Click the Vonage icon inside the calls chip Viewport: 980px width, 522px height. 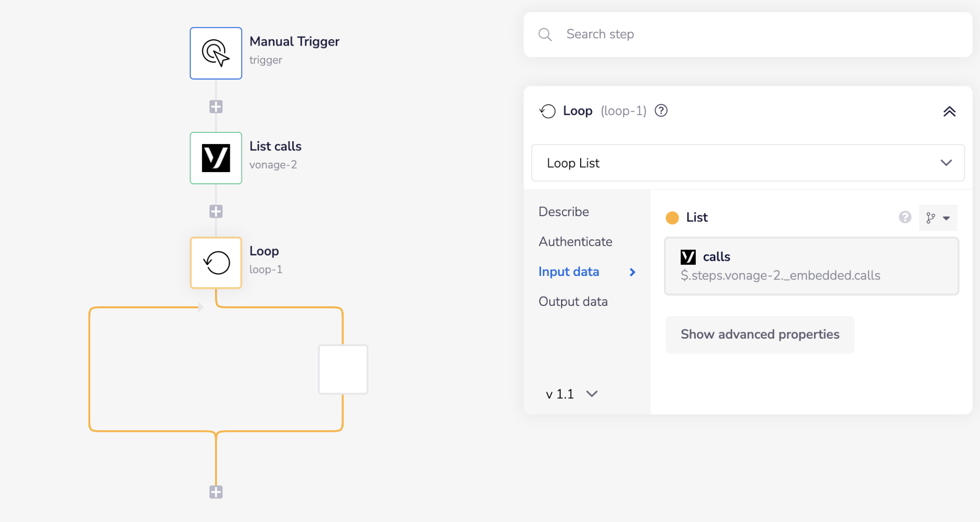coord(688,256)
